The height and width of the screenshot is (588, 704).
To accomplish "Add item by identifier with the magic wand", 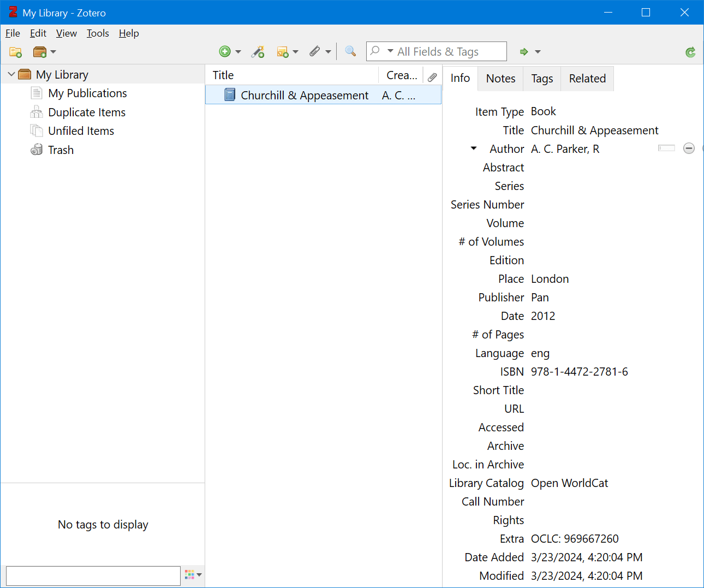I will 258,51.
